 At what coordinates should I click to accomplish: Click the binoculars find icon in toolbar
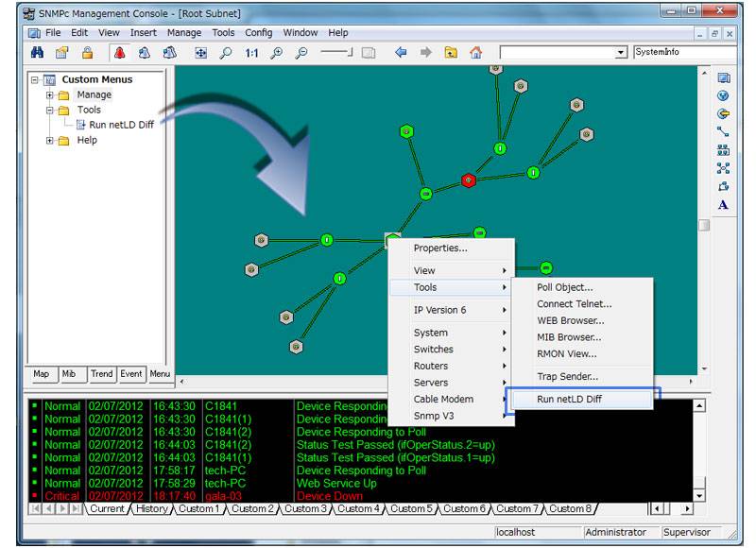(38, 53)
